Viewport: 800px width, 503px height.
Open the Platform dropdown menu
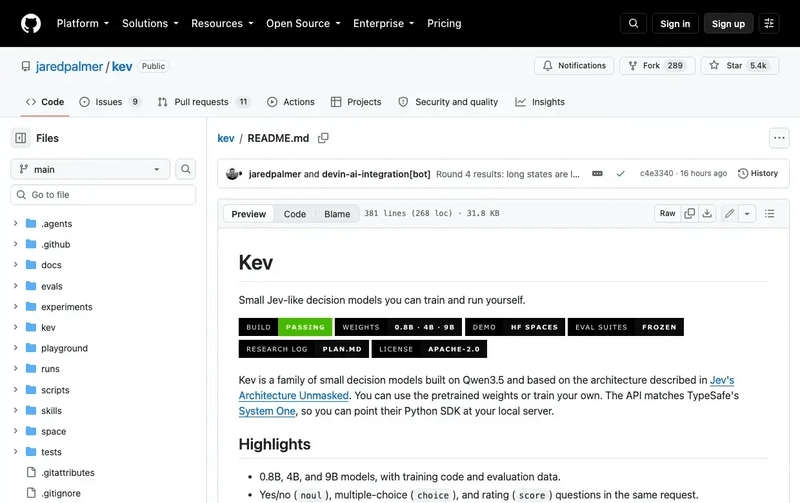(x=83, y=23)
